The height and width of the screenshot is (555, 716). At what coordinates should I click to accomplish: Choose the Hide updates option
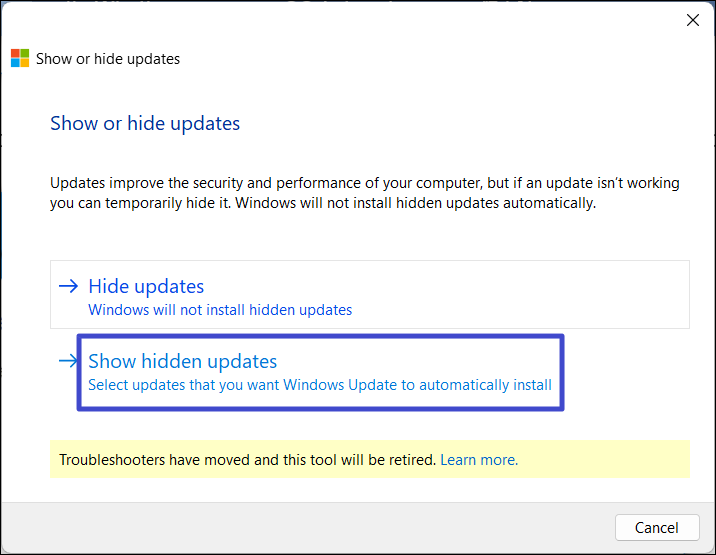[x=146, y=287]
